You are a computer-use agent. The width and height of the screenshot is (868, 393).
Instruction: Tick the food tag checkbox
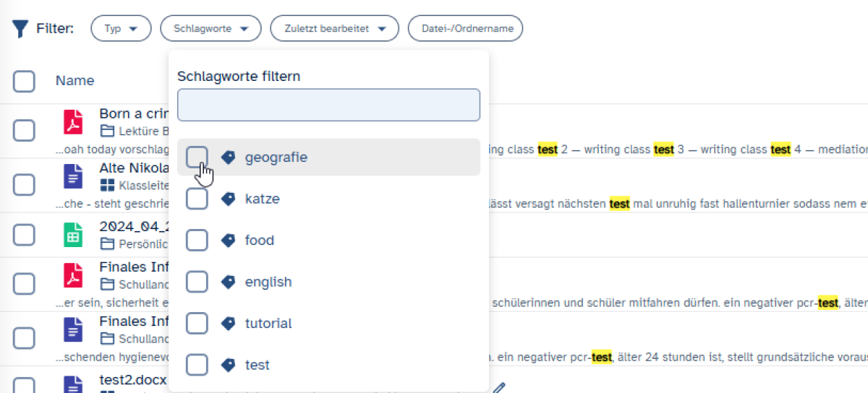coord(197,241)
